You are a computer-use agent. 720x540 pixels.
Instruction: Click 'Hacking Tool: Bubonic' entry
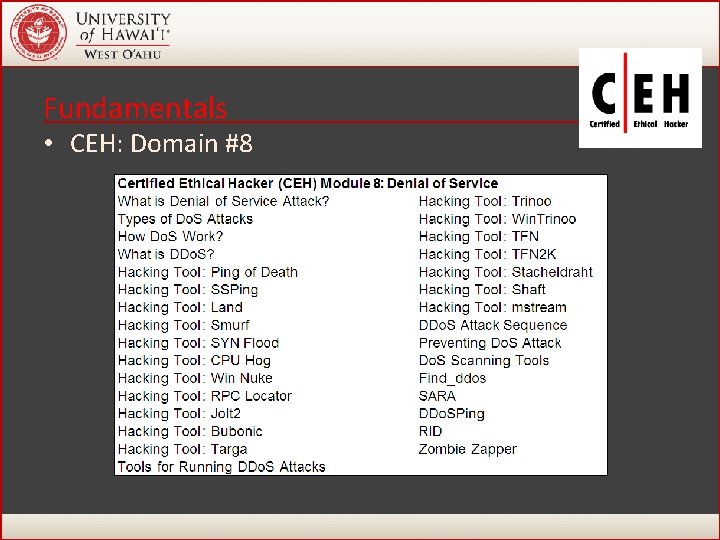(190, 432)
